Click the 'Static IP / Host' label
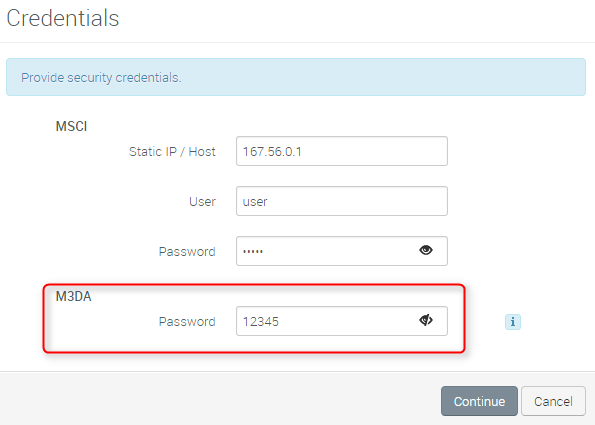Screen dimensions: 595x425 pos(172,151)
